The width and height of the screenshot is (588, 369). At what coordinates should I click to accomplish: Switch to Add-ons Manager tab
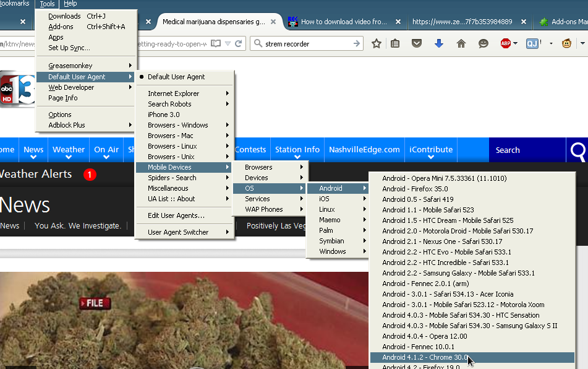tap(563, 22)
